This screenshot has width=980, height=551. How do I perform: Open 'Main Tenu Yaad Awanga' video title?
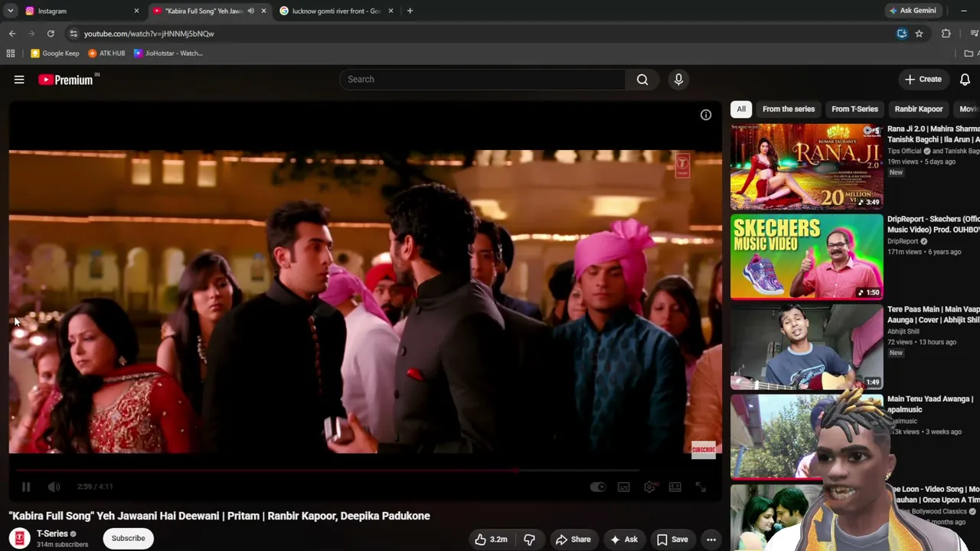pos(930,404)
